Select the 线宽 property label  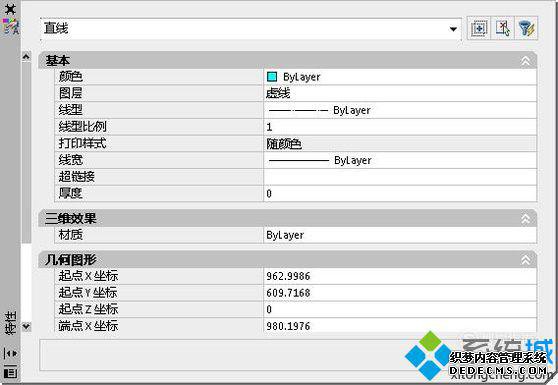coord(70,160)
